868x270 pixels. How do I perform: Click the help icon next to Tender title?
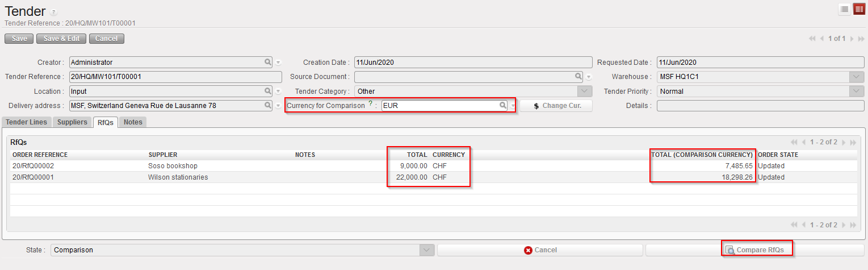click(53, 12)
